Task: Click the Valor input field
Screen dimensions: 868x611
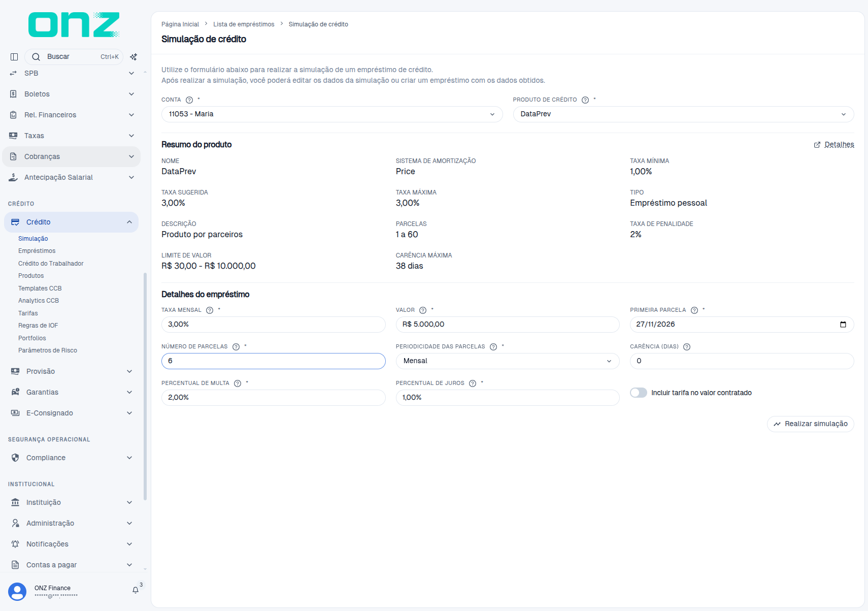Action: point(508,325)
